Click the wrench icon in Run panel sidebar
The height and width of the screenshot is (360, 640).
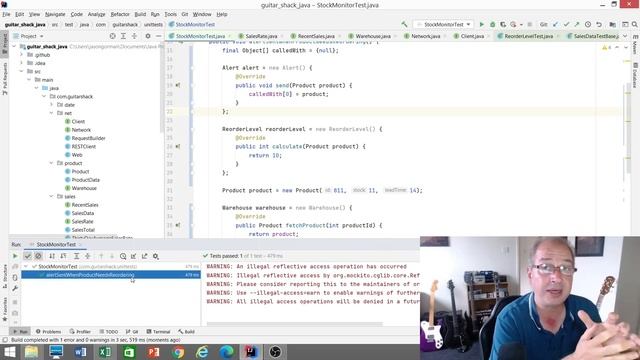coord(15,288)
